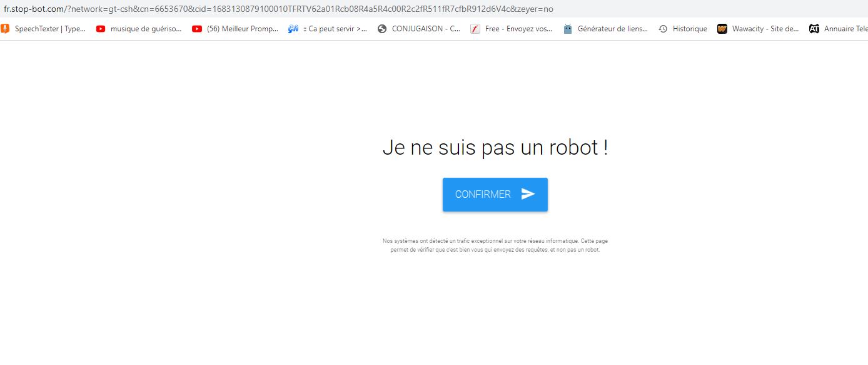Click the Free bookmark's red f icon
868x365 pixels.
tap(475, 29)
